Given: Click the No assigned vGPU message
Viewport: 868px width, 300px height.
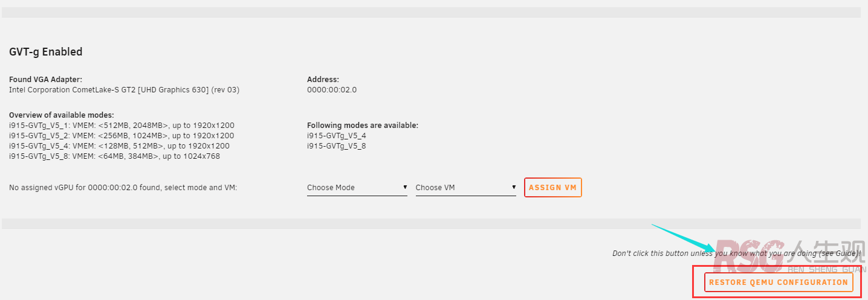Looking at the screenshot, I should point(123,188).
